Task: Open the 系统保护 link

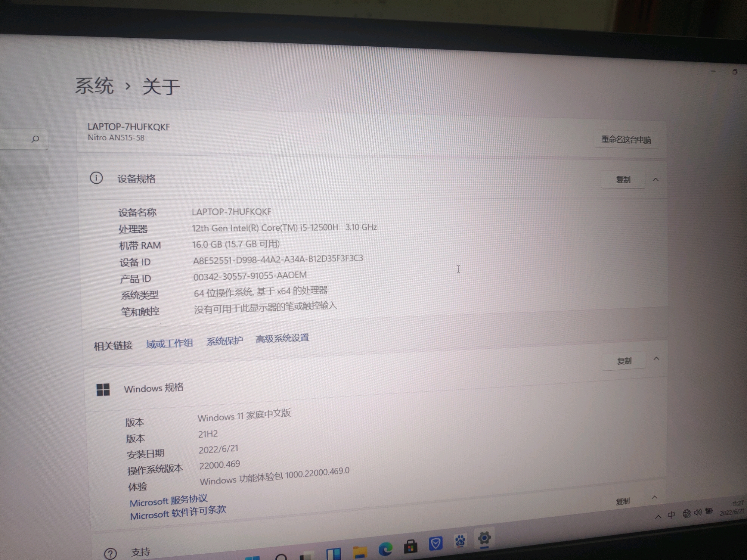Action: click(x=225, y=340)
